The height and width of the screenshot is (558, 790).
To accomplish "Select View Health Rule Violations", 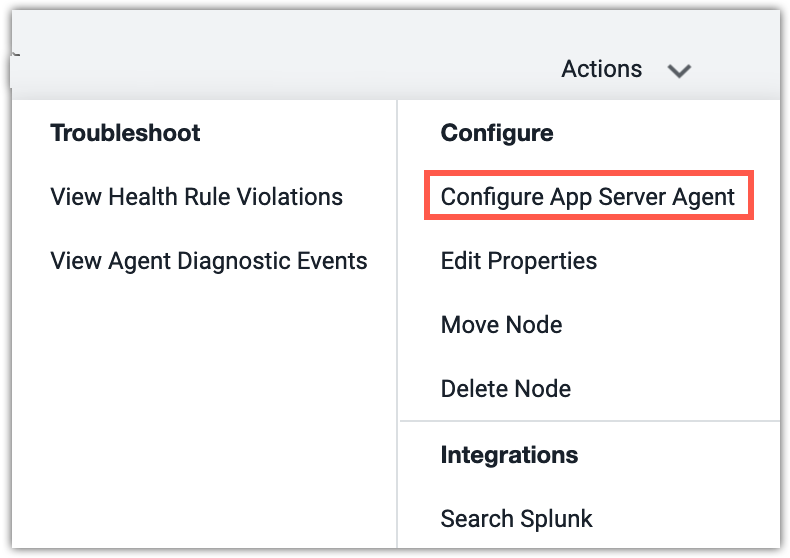I will (196, 196).
